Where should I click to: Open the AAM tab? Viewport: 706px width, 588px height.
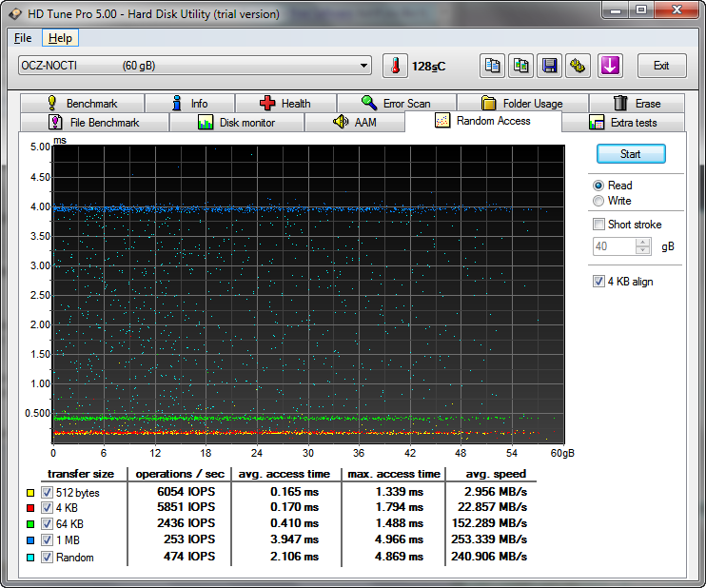pyautogui.click(x=355, y=123)
